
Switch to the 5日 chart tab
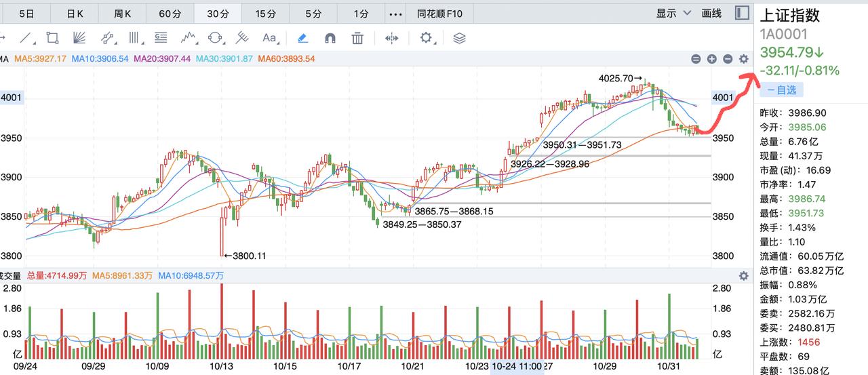click(x=26, y=13)
